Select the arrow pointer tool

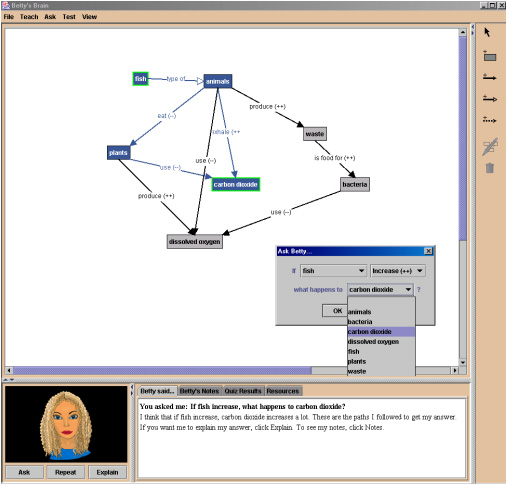(487, 32)
